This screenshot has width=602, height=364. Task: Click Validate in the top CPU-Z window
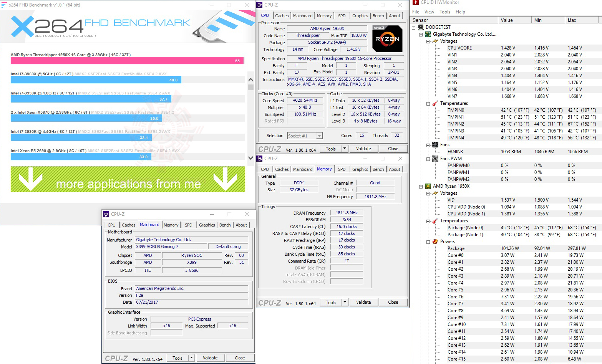[363, 149]
